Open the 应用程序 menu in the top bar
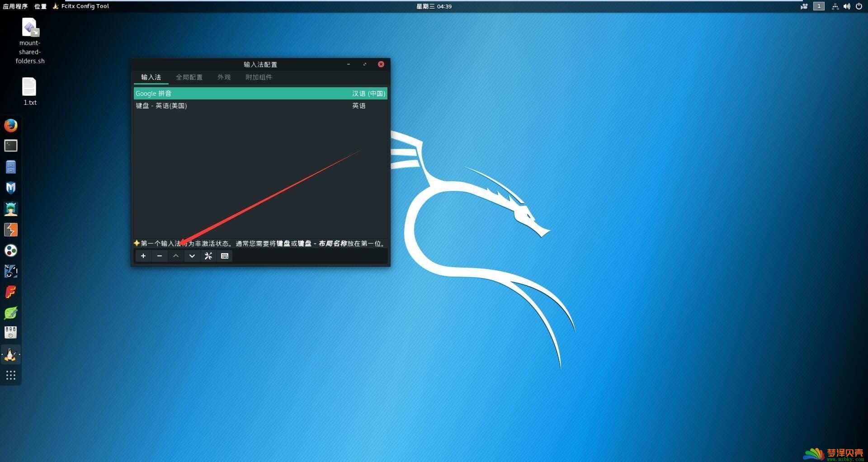868x462 pixels. (15, 6)
